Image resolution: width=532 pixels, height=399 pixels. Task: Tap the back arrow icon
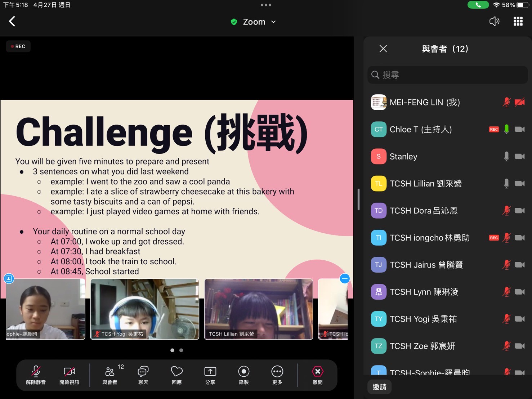pyautogui.click(x=12, y=22)
